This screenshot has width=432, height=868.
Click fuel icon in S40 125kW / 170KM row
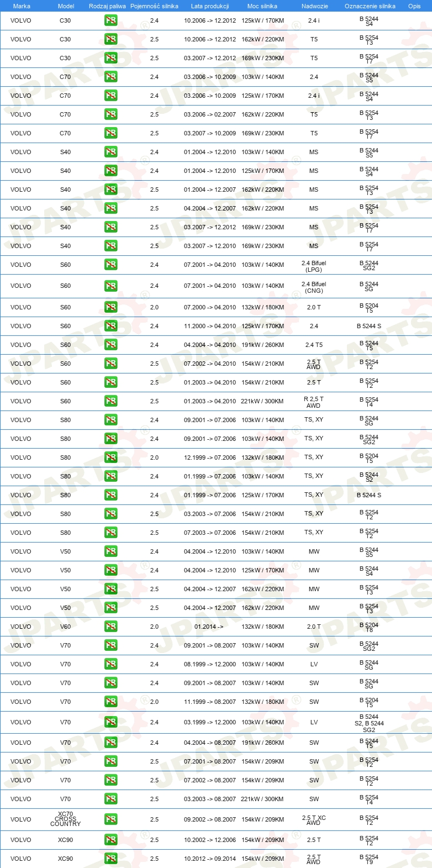110,171
